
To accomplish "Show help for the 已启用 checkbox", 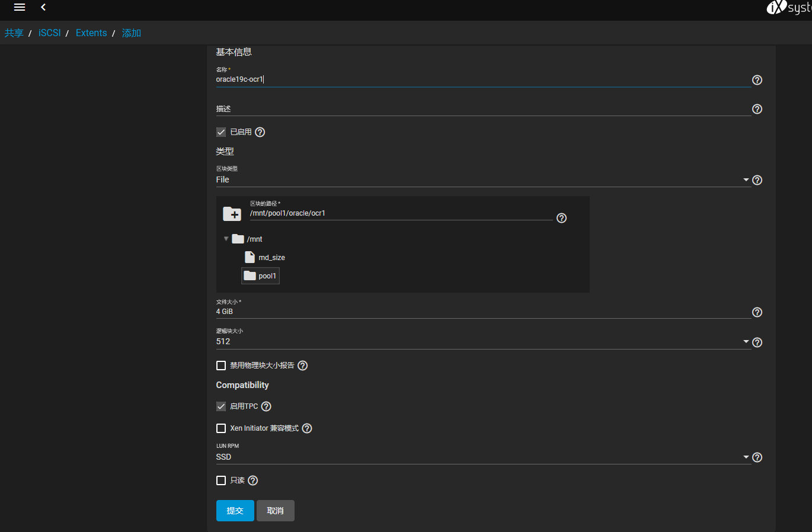I will click(260, 132).
